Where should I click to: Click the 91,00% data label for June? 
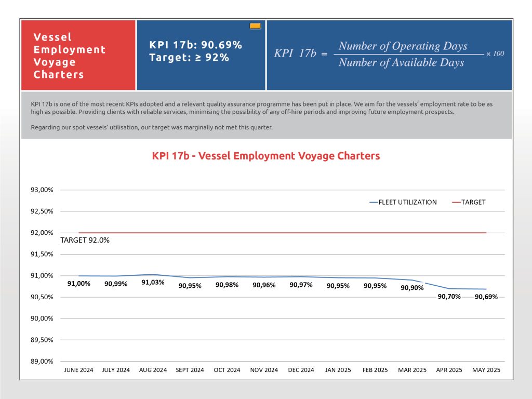[x=79, y=284]
